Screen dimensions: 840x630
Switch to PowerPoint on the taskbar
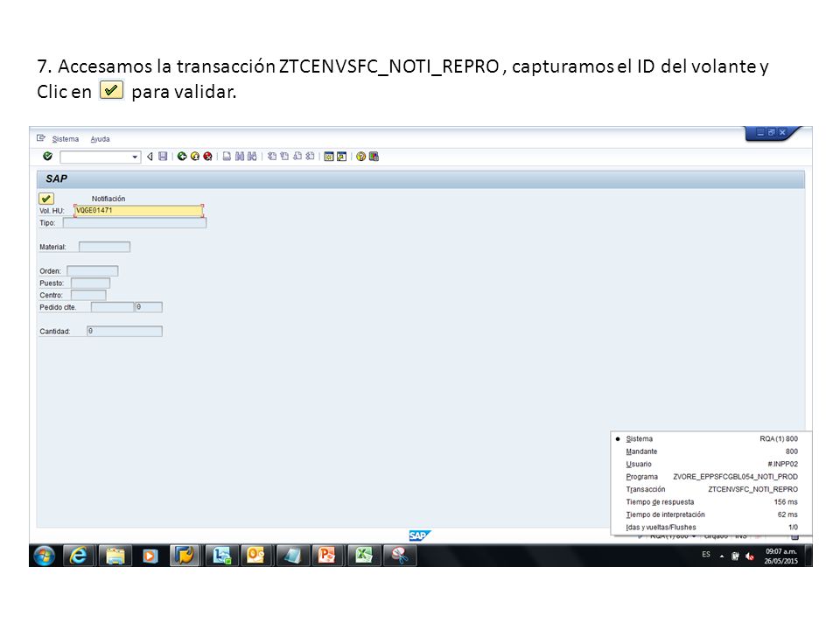pyautogui.click(x=328, y=556)
